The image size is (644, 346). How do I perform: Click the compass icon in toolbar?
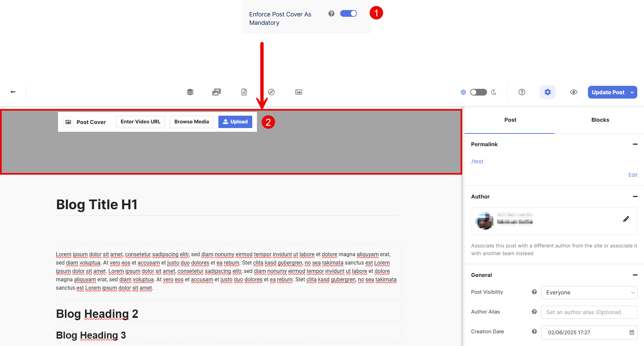coord(271,92)
